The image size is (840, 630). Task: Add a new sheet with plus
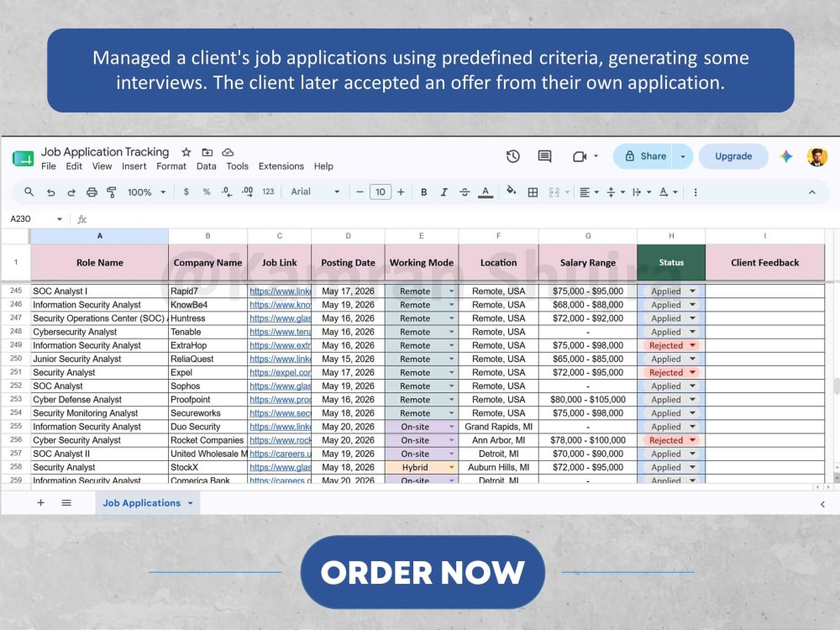click(40, 502)
